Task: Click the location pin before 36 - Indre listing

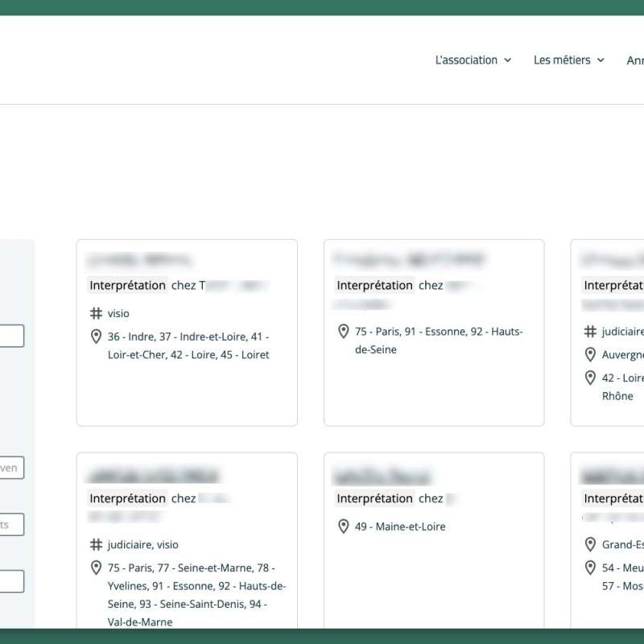Action: (x=96, y=335)
